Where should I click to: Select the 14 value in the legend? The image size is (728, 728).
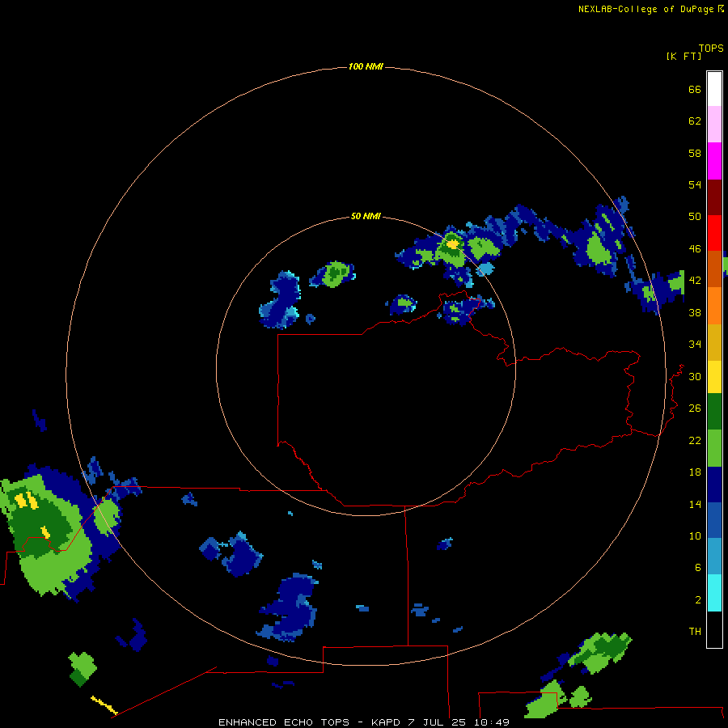(695, 504)
